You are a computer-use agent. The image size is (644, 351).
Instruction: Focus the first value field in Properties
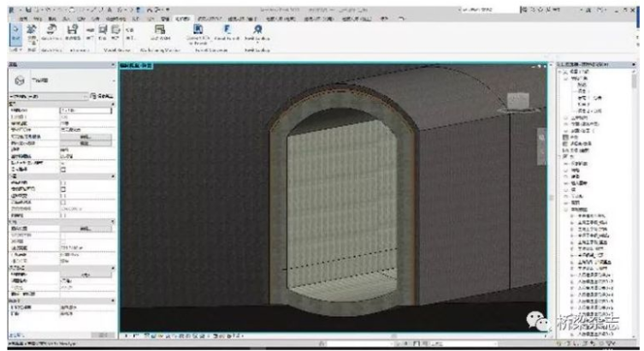click(86, 110)
